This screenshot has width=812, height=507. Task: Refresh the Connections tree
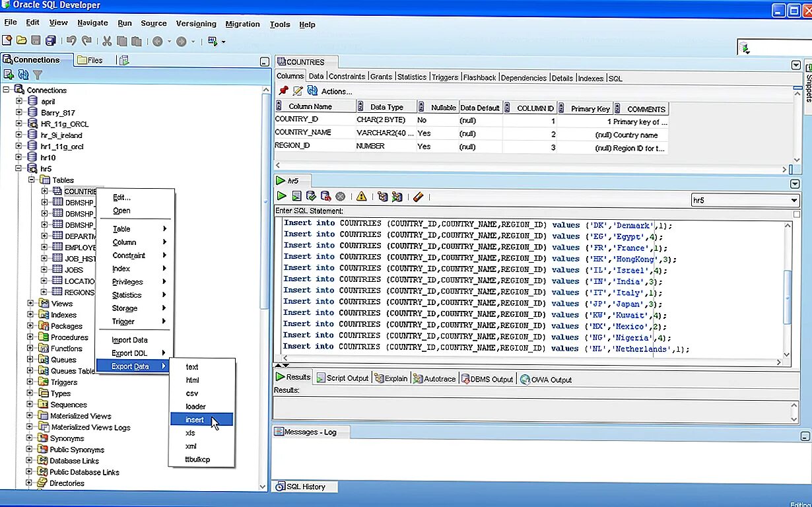[23, 75]
